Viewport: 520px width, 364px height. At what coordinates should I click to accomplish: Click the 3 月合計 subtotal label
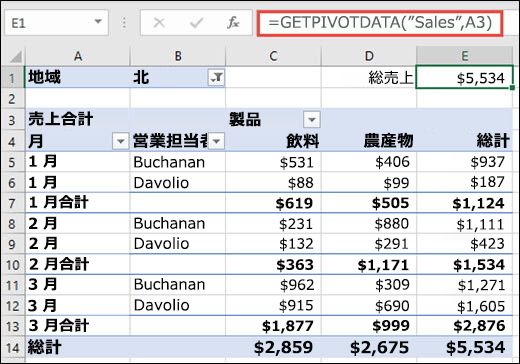pyautogui.click(x=78, y=326)
